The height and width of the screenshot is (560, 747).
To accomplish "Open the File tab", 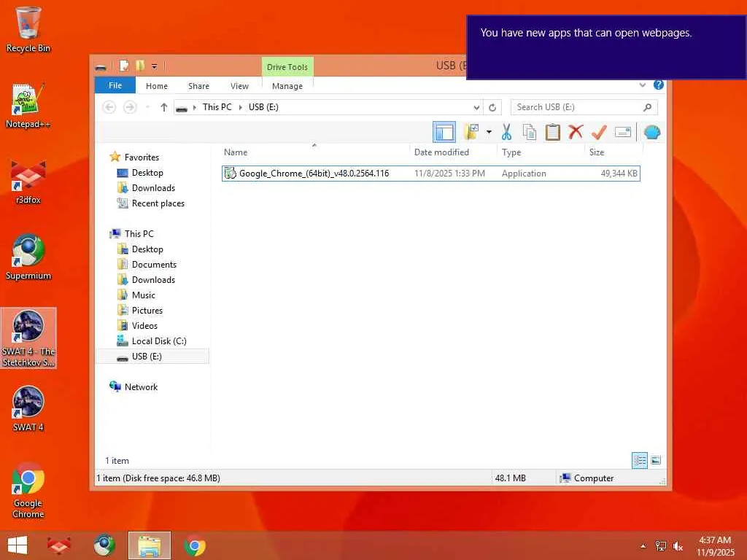I will click(x=115, y=85).
